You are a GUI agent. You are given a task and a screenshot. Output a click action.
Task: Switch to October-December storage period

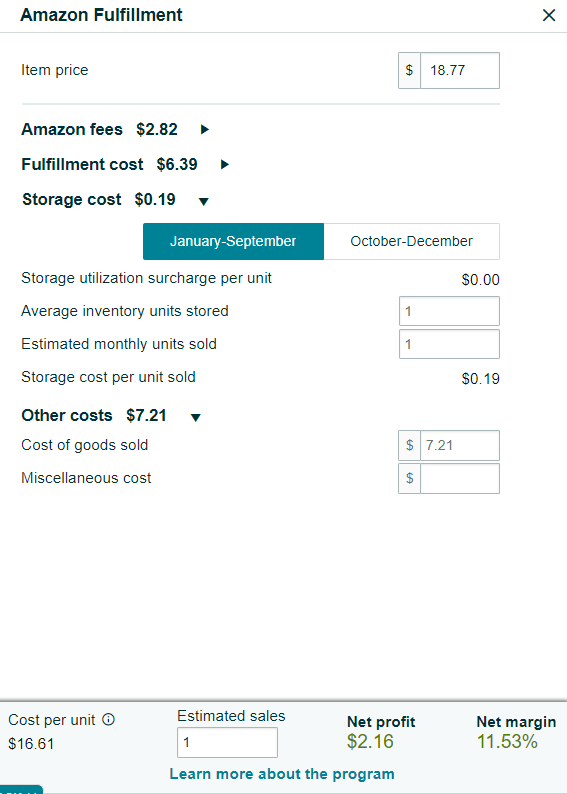click(x=412, y=241)
